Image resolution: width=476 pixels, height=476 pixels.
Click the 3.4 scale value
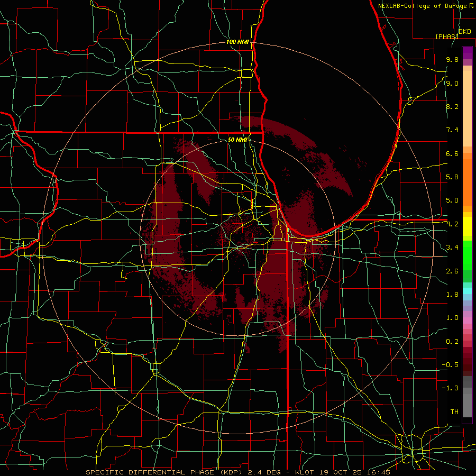click(452, 248)
